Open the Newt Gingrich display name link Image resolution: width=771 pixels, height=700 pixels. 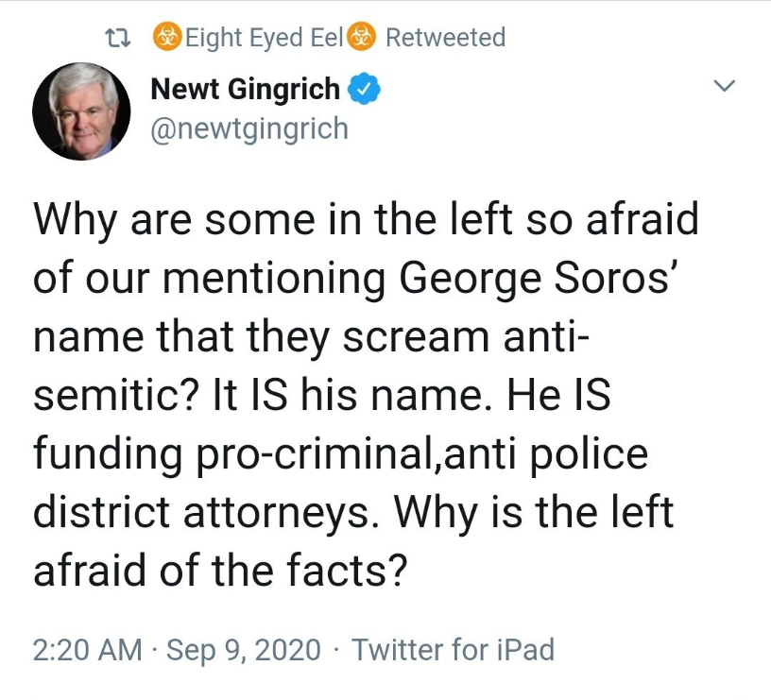245,90
